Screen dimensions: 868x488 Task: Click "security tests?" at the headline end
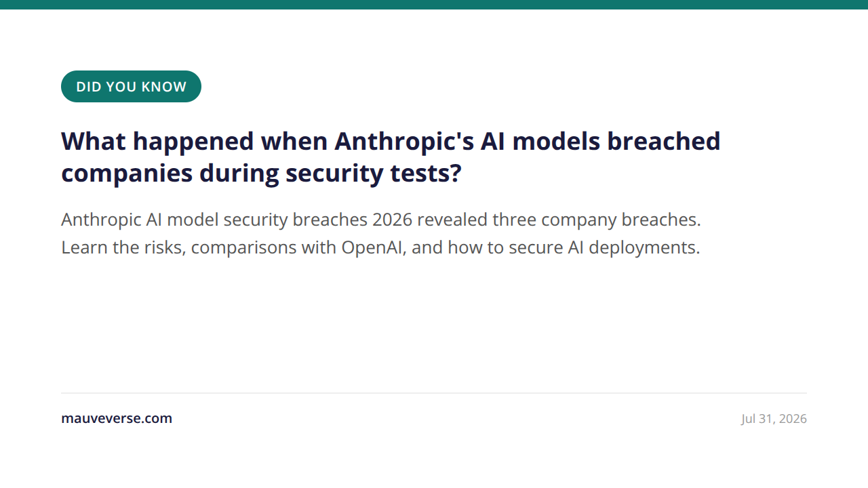tap(373, 174)
